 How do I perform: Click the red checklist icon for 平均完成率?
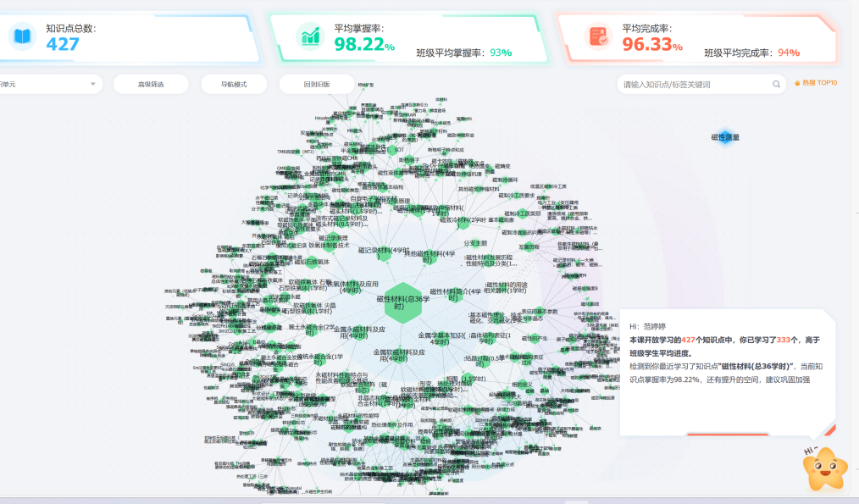(598, 36)
